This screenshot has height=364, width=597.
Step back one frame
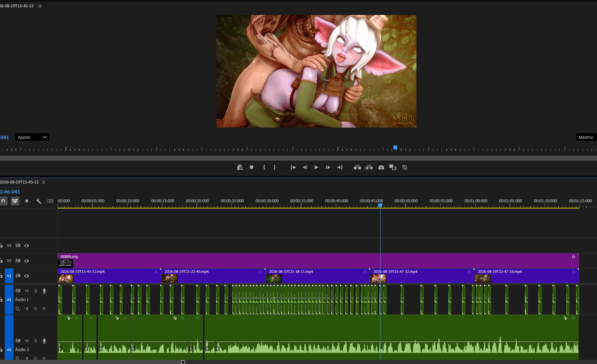(x=305, y=167)
